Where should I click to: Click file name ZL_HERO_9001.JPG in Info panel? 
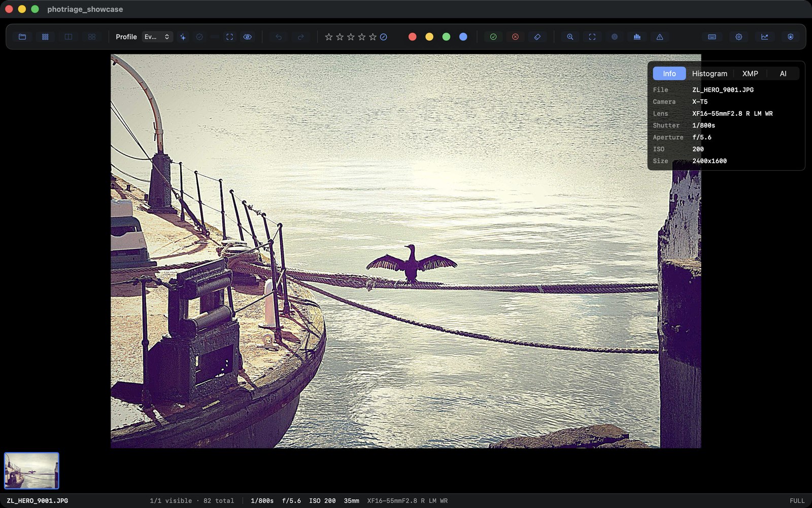point(723,90)
